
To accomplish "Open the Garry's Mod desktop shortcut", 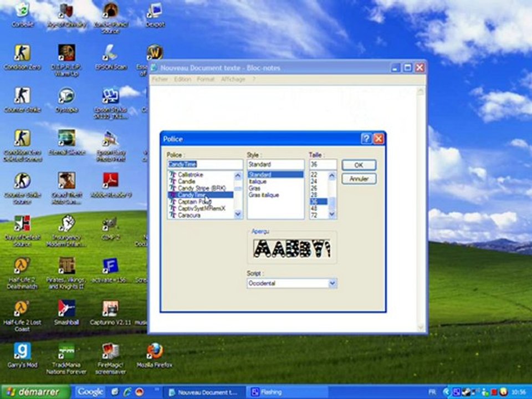I will tap(22, 356).
